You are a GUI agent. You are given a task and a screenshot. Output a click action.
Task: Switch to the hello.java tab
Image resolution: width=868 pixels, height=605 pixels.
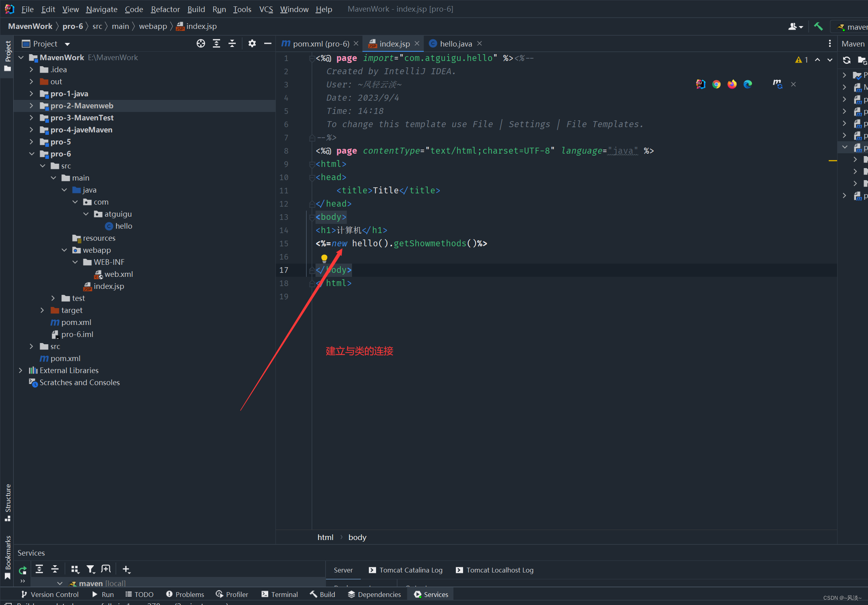tap(455, 44)
